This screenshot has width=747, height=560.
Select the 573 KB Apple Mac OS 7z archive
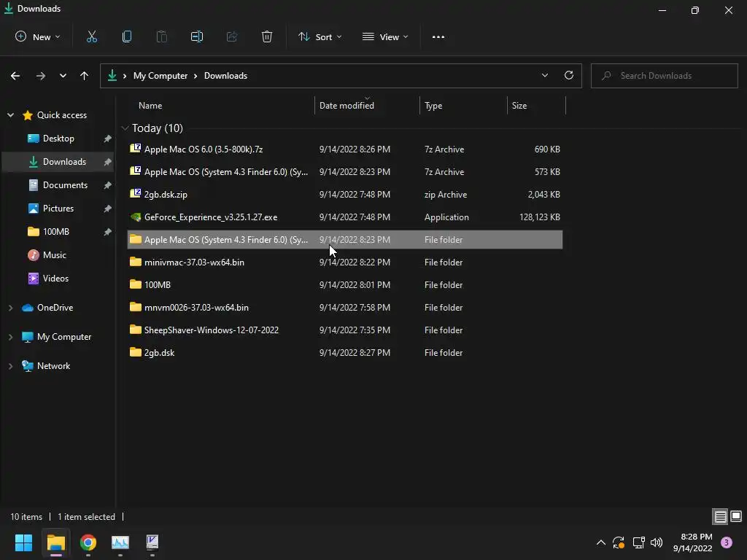[345, 172]
